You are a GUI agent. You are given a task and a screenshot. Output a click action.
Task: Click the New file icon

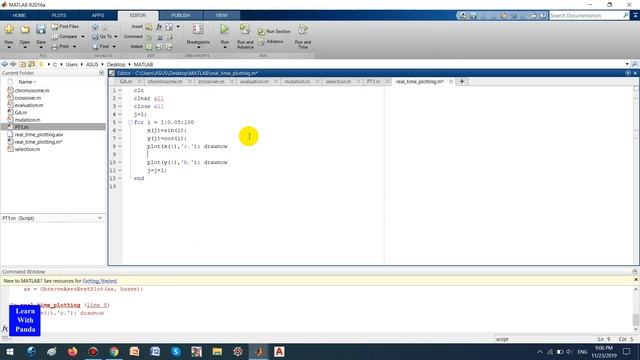[x=9, y=29]
